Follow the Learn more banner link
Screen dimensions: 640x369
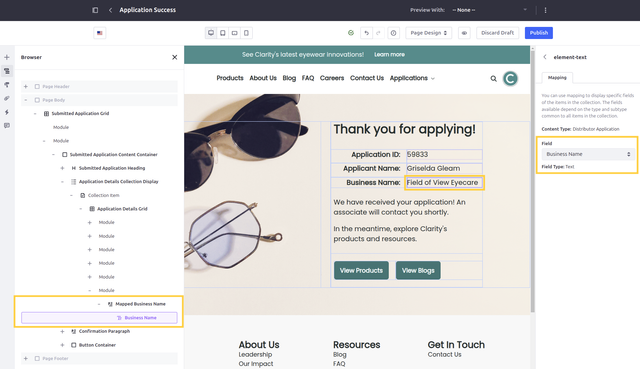tap(389, 54)
